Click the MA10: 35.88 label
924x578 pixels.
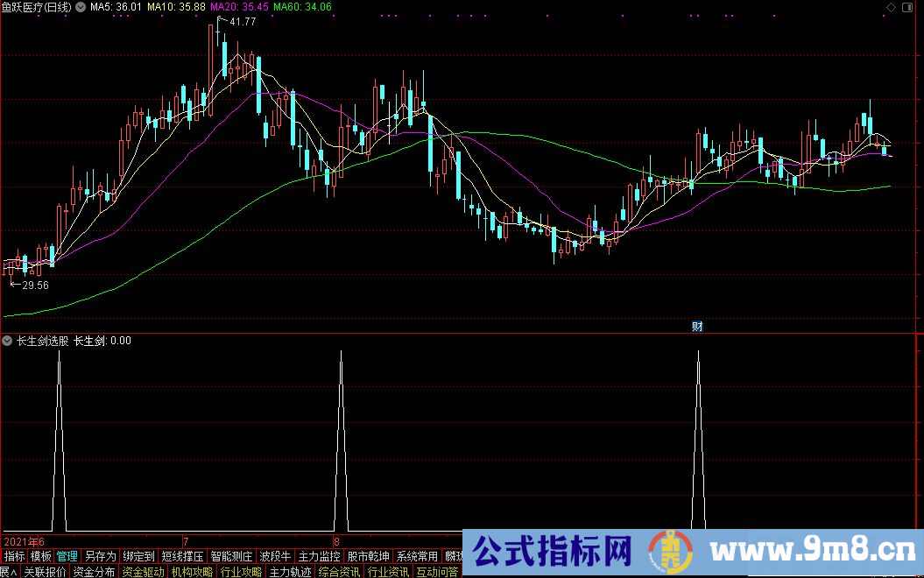point(176,7)
